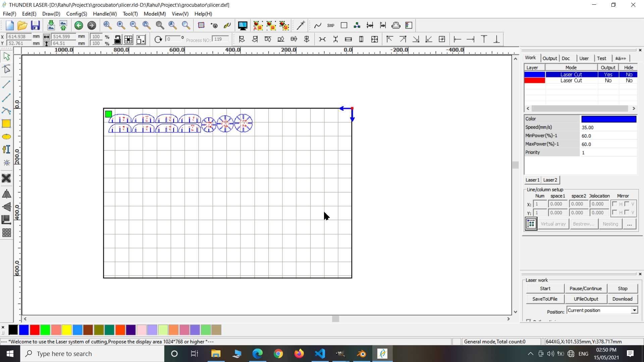Click the Array grid tool in left toolbar
The width and height of the screenshot is (644, 362).
[x=6, y=233]
